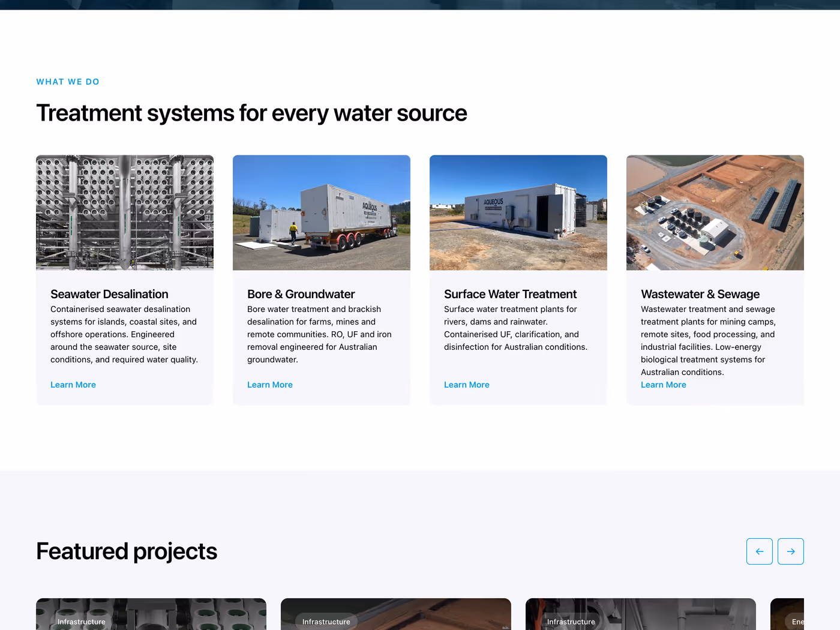Select the Wastewater & Sewage heading

tap(700, 294)
